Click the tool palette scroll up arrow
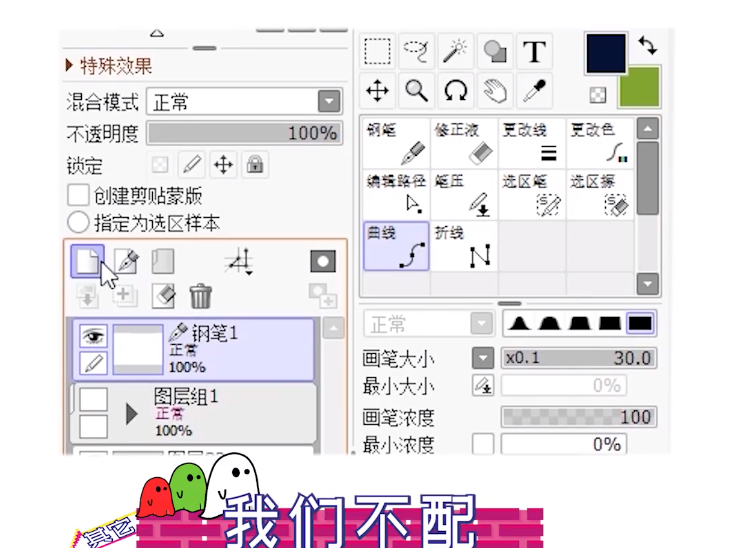Screen dimensions: 740x548 pyautogui.click(x=648, y=128)
